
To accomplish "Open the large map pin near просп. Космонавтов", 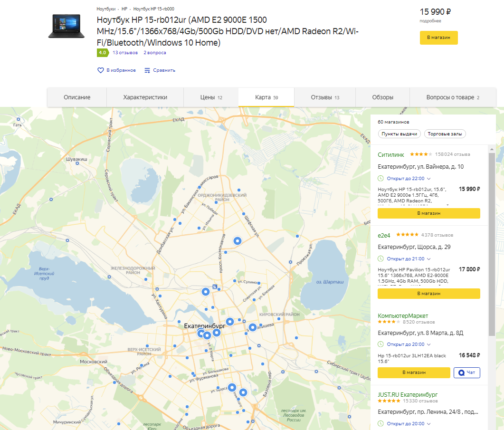I will tap(237, 240).
